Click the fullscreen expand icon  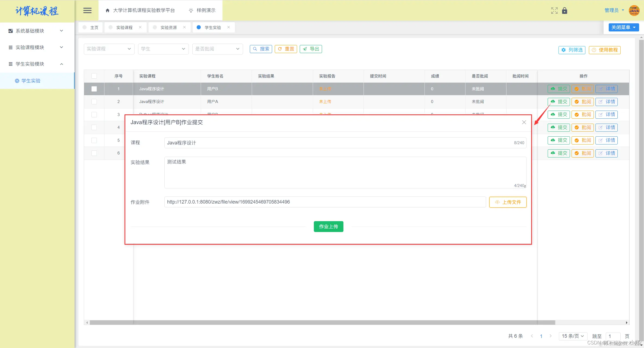(554, 11)
